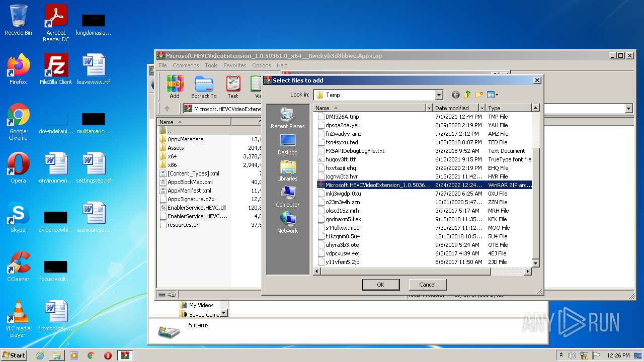644x362 pixels.
Task: Open Date modified column dropdown
Action: [482, 108]
